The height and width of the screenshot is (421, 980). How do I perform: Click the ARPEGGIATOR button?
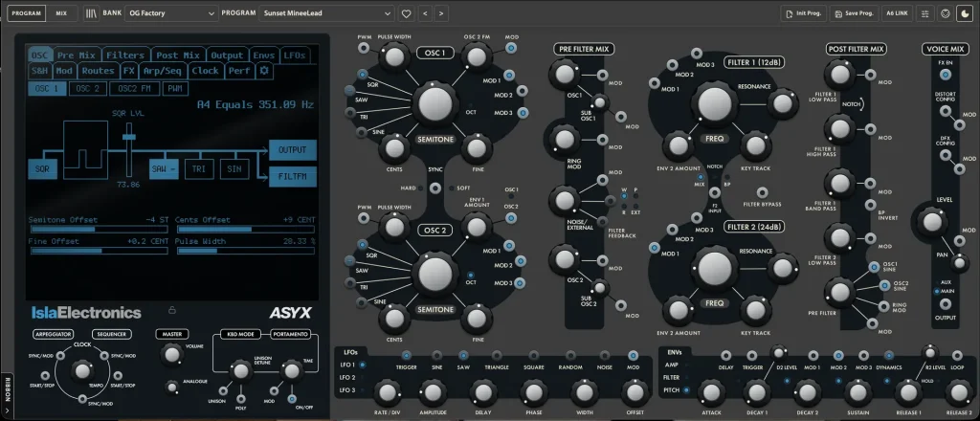tap(54, 334)
